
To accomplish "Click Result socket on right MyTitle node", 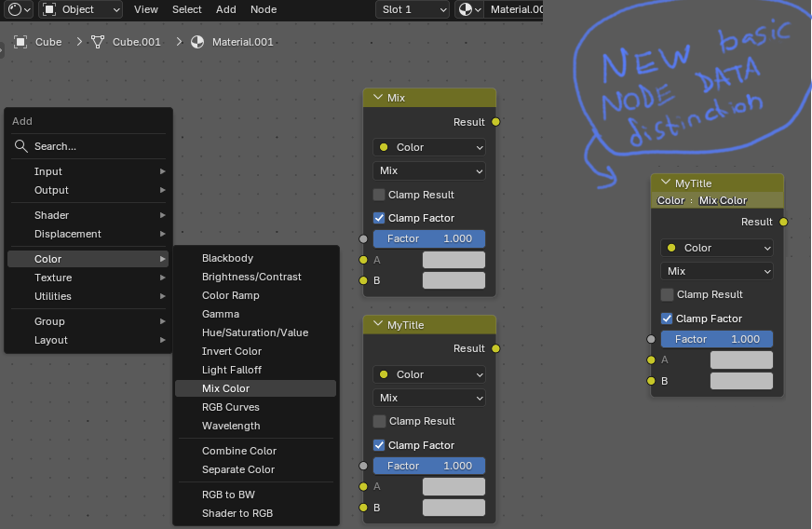I will [783, 223].
